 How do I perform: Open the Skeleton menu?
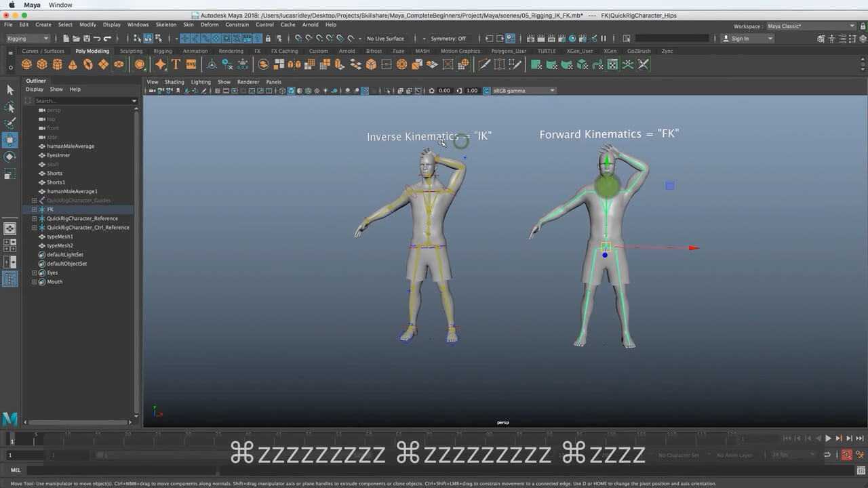[165, 24]
